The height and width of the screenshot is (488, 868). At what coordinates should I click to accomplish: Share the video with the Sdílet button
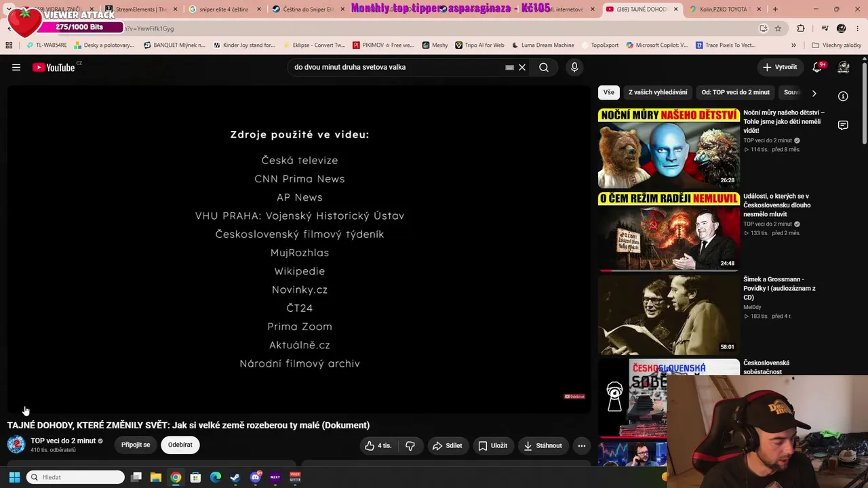click(448, 445)
